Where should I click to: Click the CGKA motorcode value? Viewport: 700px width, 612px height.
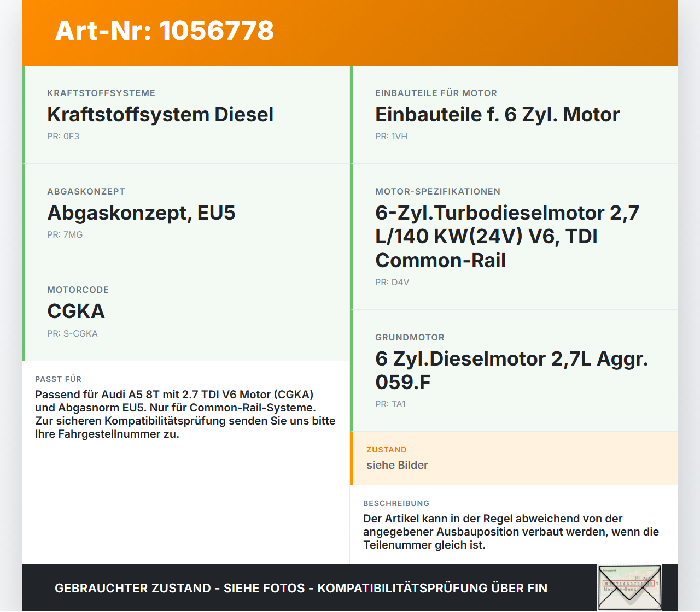click(x=76, y=311)
